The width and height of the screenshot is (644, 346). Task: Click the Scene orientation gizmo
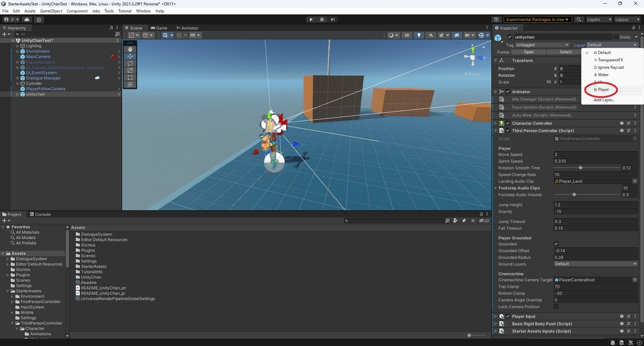(472, 58)
